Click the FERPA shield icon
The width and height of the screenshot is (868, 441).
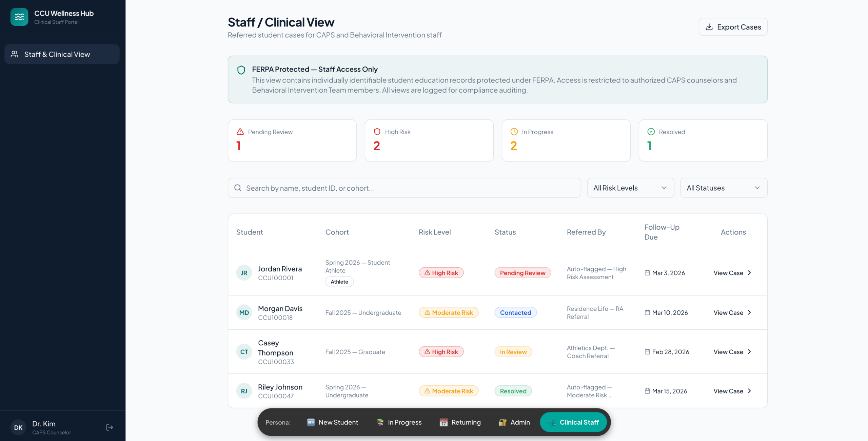click(x=241, y=70)
